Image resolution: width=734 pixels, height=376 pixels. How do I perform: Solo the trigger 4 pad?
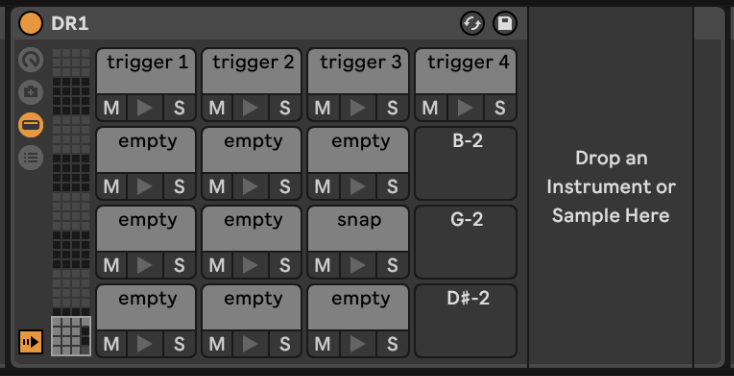point(500,108)
